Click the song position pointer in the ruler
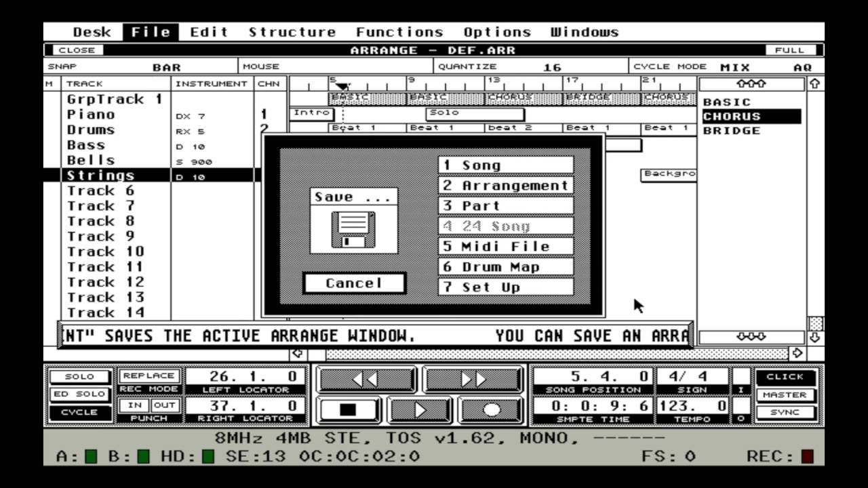The image size is (868, 488). point(343,86)
